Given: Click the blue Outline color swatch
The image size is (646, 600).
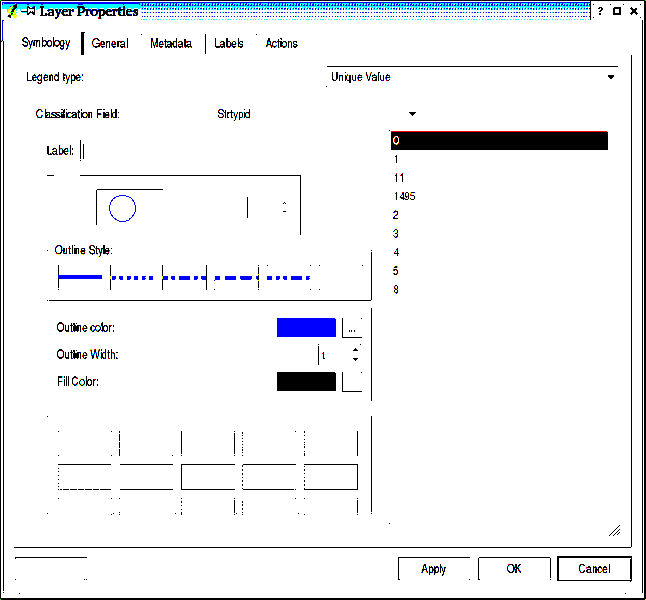Looking at the screenshot, I should [x=306, y=327].
